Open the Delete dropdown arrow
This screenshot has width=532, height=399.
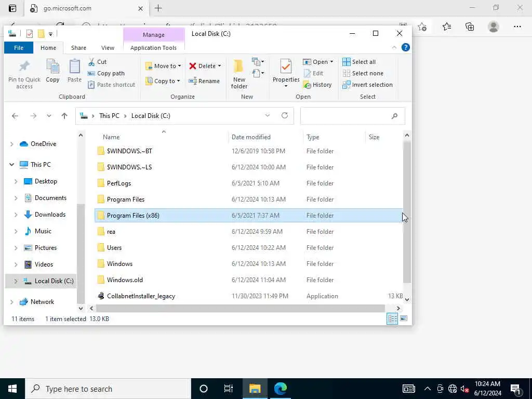pyautogui.click(x=220, y=66)
